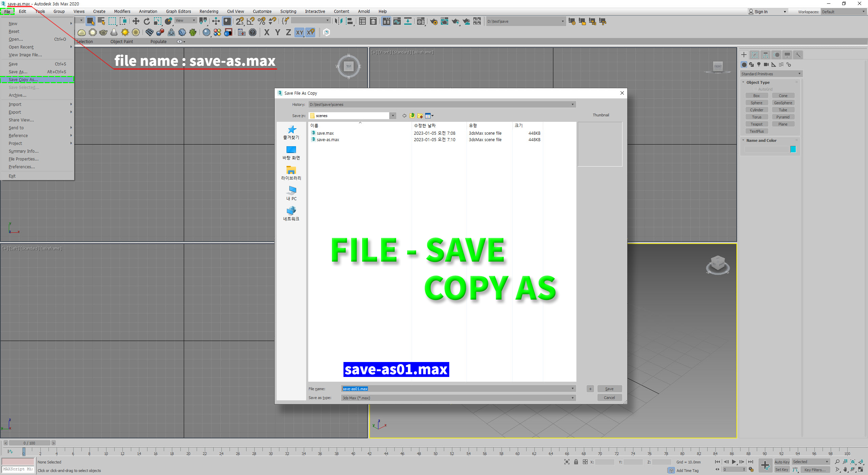Image resolution: width=868 pixels, height=475 pixels.
Task: Choose Save Copy As from File menu
Action: (23, 80)
